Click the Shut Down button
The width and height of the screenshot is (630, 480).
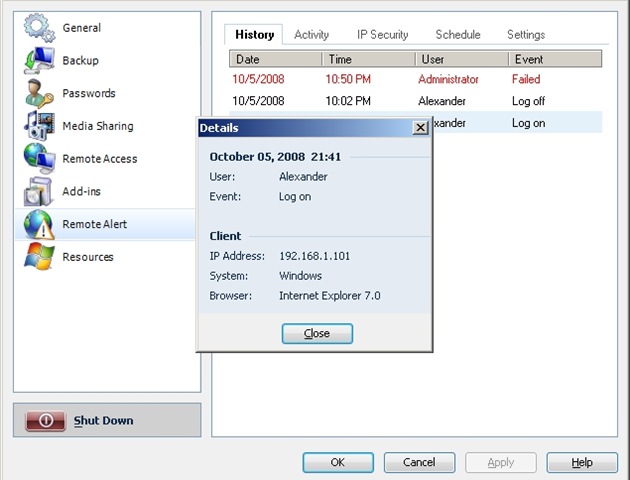click(107, 420)
